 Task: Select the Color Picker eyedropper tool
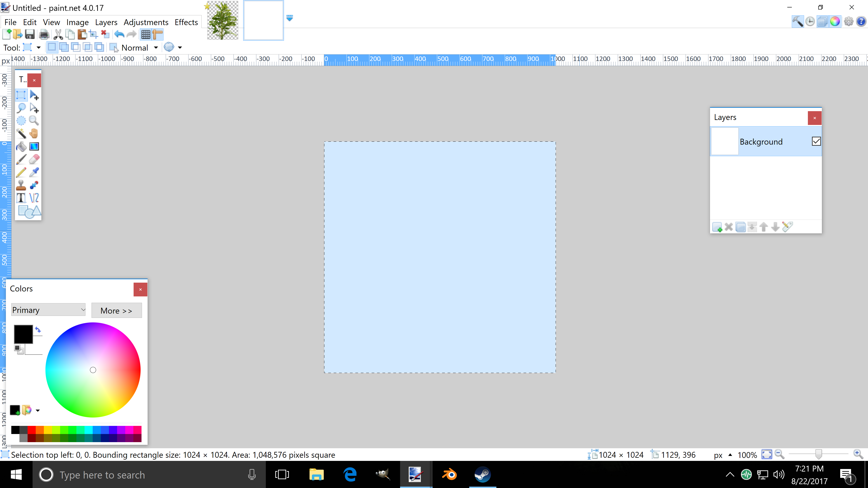(34, 172)
